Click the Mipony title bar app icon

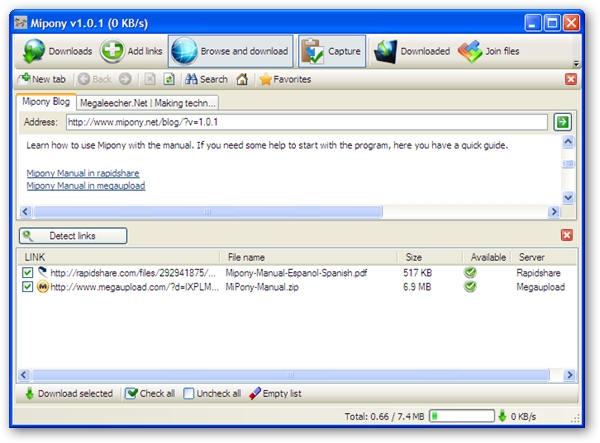tap(21, 23)
